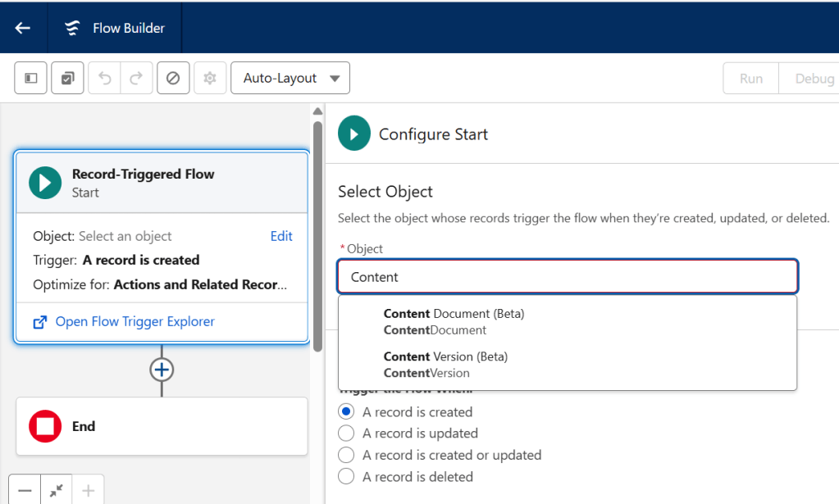Viewport: 839px width, 504px height.
Task: Choose 'A record is created or updated'
Action: click(x=347, y=455)
